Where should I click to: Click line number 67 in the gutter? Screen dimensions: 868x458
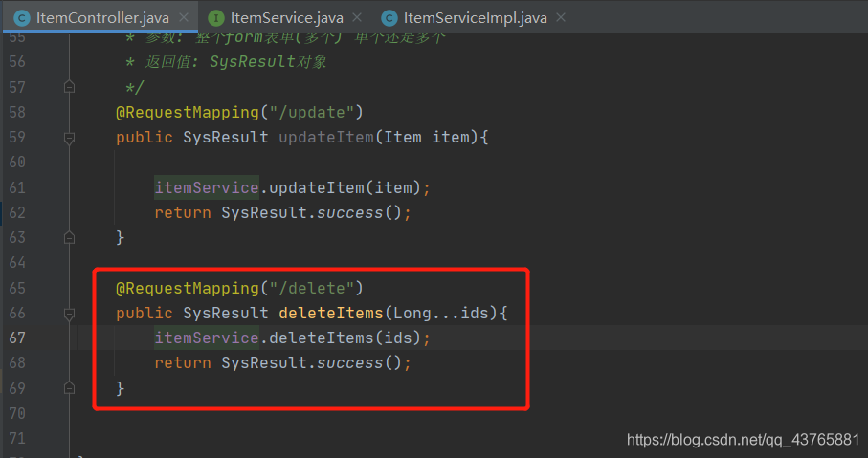coord(17,338)
